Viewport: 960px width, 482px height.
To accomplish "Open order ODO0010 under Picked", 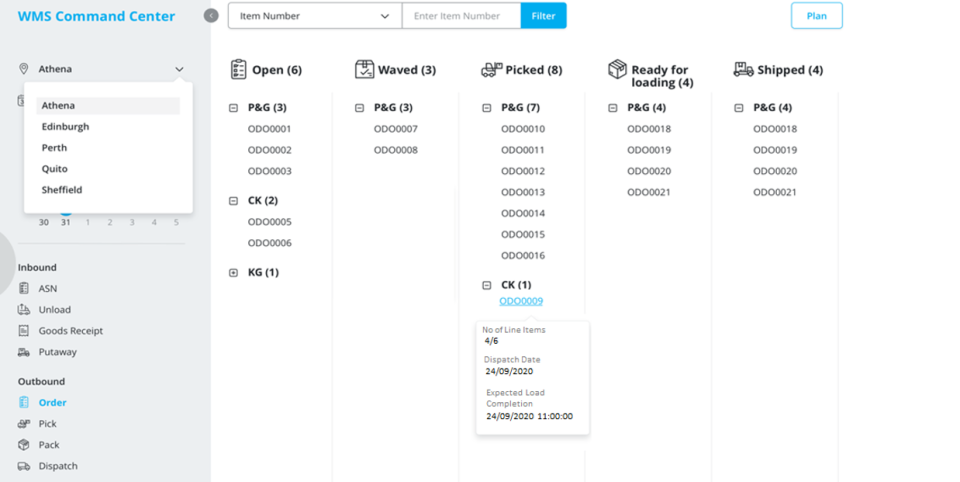I will (523, 129).
